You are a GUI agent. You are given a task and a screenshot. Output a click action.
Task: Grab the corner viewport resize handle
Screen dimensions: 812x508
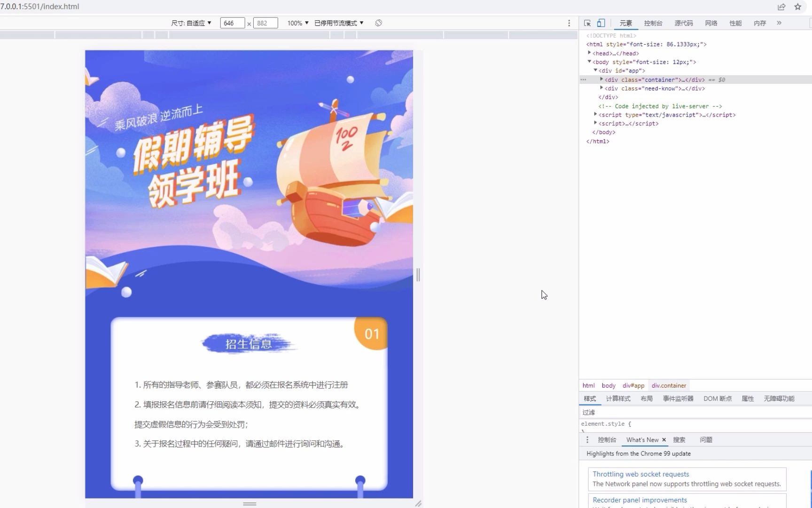[418, 503]
